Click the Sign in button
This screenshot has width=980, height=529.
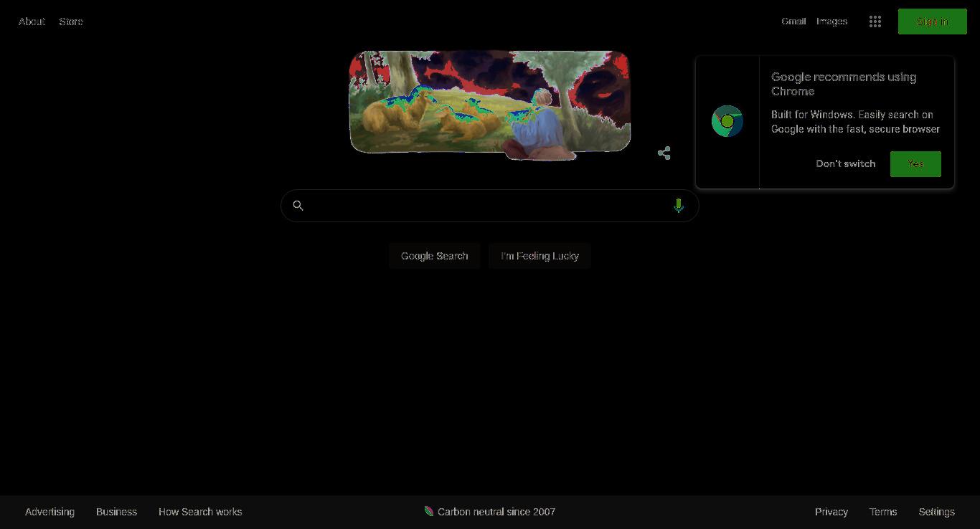pyautogui.click(x=932, y=22)
